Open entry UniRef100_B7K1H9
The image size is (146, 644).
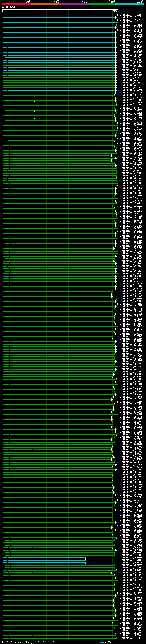coord(131,324)
